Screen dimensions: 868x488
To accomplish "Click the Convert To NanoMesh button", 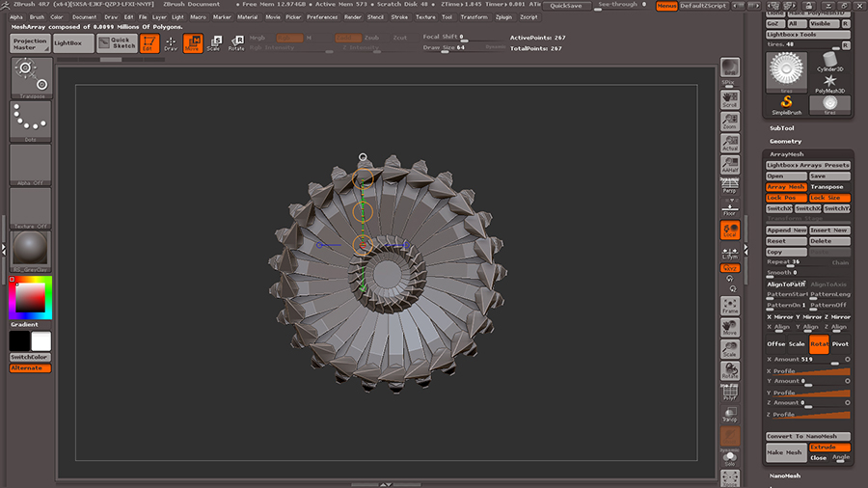I will coord(808,436).
